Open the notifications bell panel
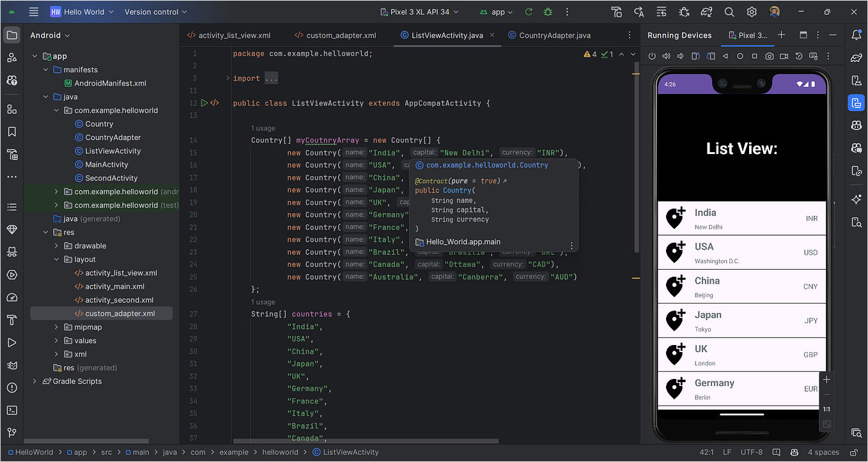Image resolution: width=868 pixels, height=462 pixels. (856, 35)
